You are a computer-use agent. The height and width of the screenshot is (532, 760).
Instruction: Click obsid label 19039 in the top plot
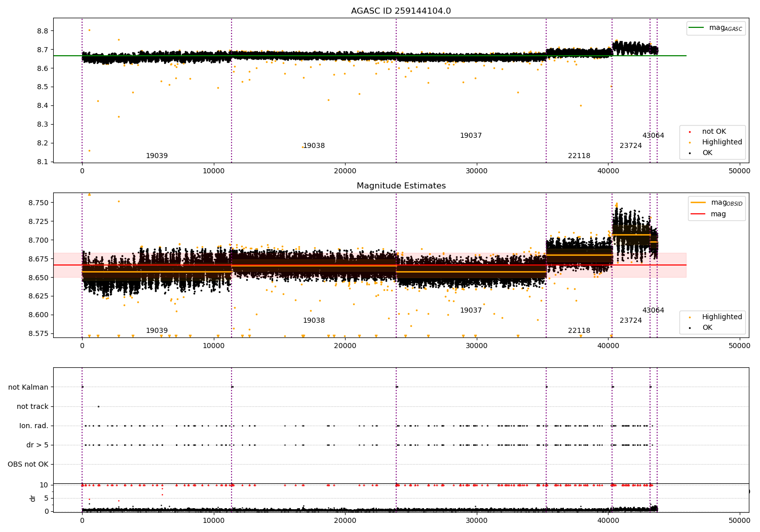coord(157,156)
